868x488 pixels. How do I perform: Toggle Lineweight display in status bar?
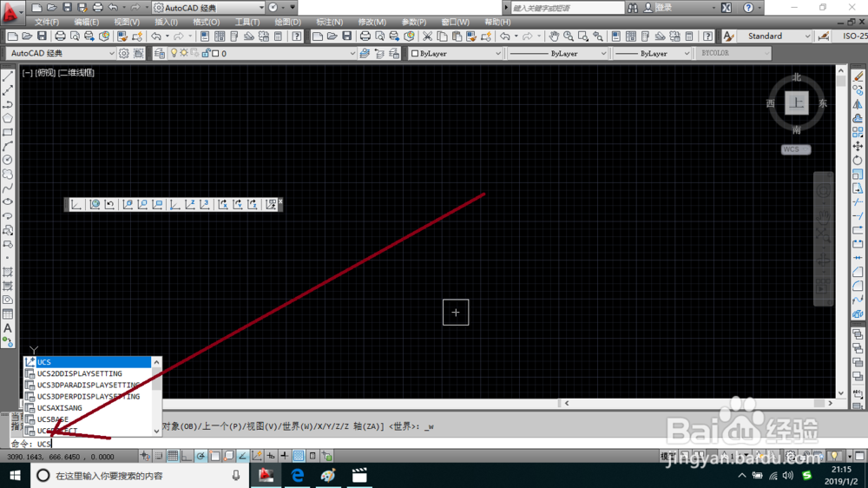click(285, 456)
